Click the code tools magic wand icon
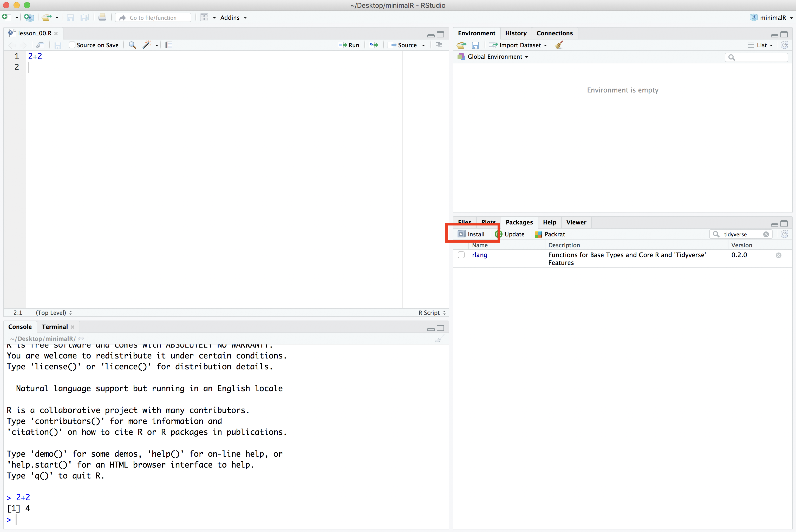 click(147, 45)
